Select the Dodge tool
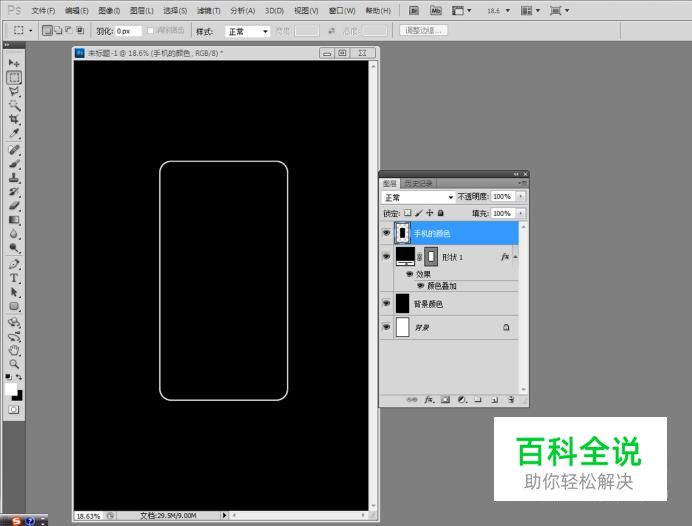 tap(14, 248)
